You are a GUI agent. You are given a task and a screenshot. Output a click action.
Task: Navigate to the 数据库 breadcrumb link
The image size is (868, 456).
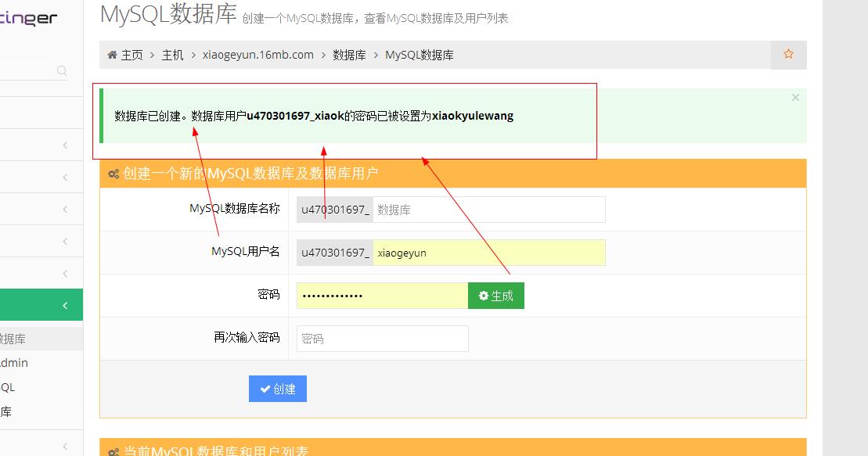coord(349,55)
